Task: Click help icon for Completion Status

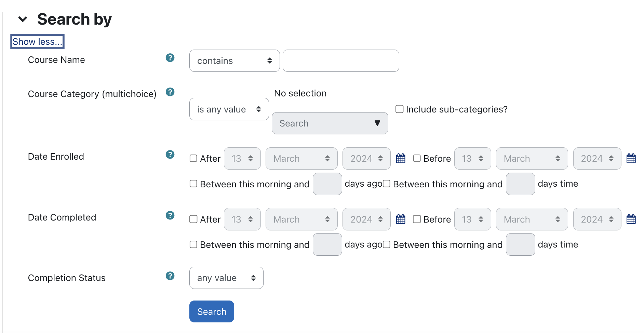Action: pyautogui.click(x=170, y=276)
